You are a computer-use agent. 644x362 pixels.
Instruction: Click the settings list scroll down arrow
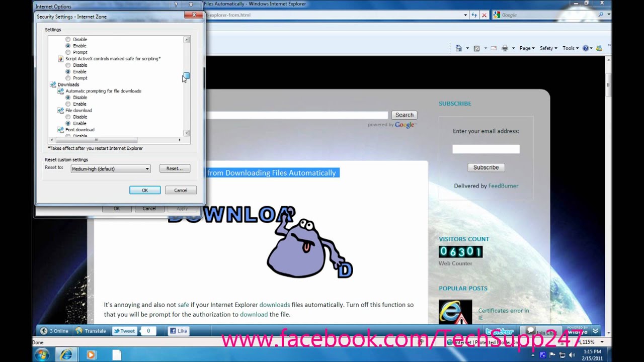coord(187,133)
